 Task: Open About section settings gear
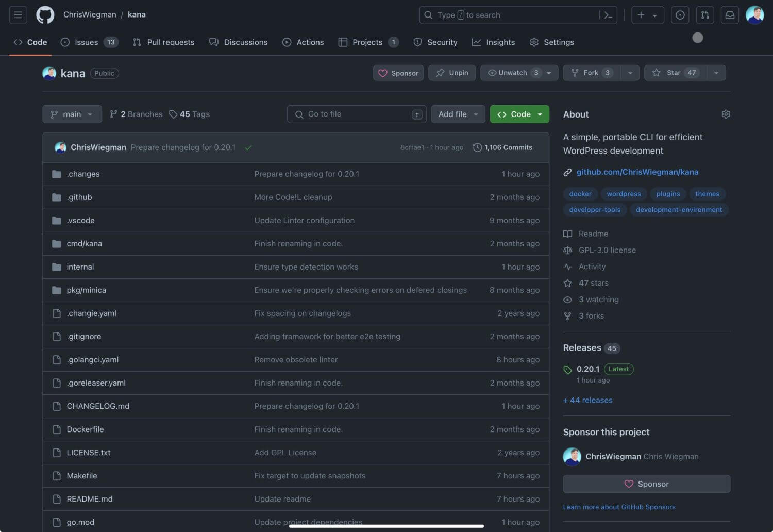pyautogui.click(x=726, y=114)
